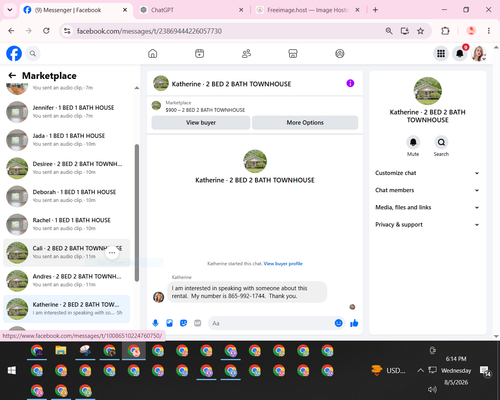Send a thumbs-up like
The width and height of the screenshot is (500, 400).
354,323
